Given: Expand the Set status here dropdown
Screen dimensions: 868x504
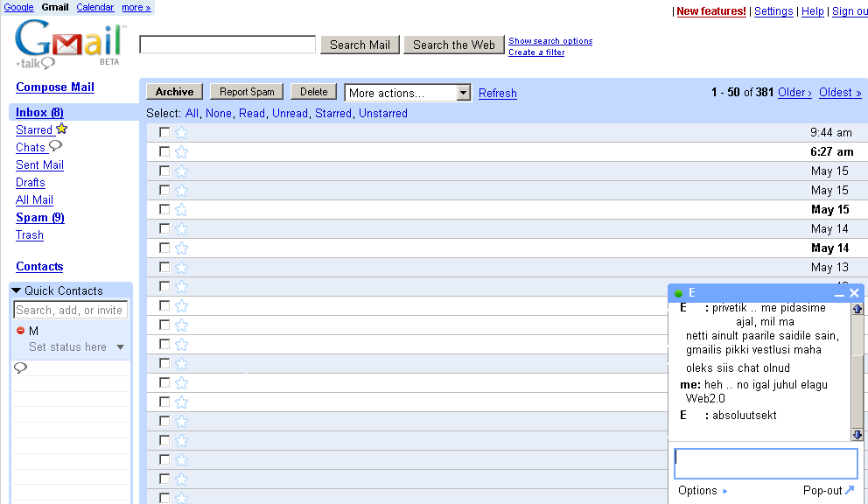Looking at the screenshot, I should click(x=121, y=347).
